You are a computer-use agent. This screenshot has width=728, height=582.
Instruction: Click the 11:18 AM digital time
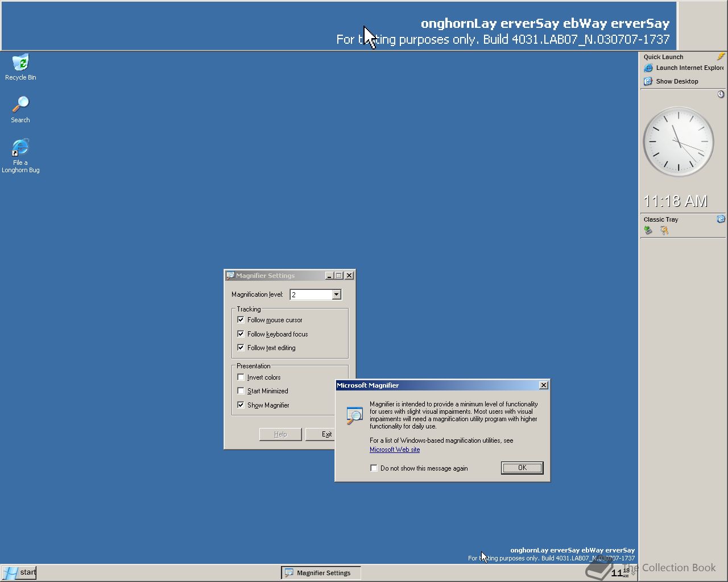(675, 201)
